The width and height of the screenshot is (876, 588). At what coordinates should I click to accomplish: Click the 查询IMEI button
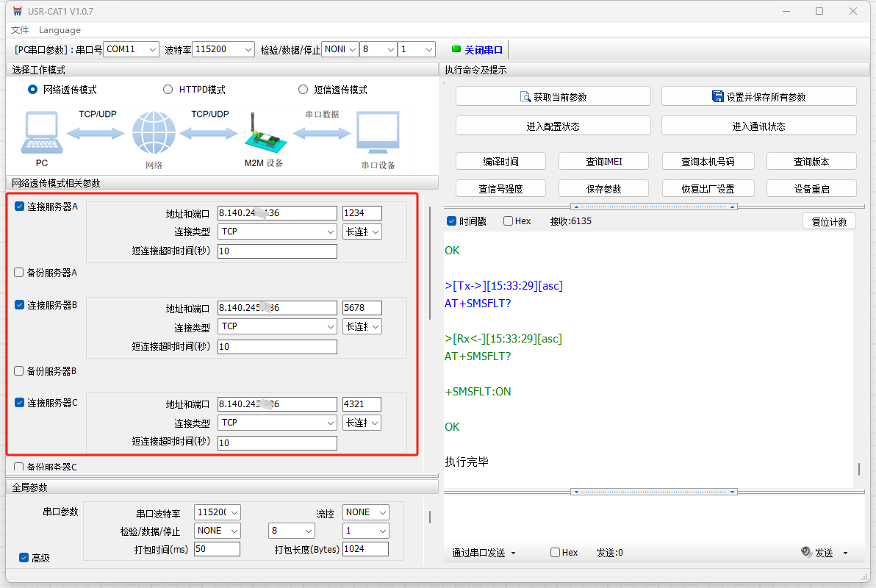[x=603, y=162]
